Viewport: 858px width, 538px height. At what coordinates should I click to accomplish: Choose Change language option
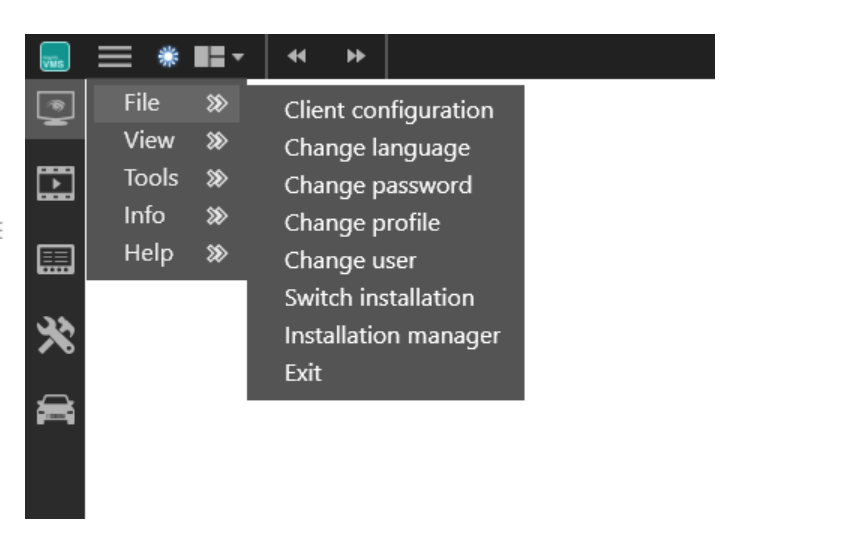[377, 148]
